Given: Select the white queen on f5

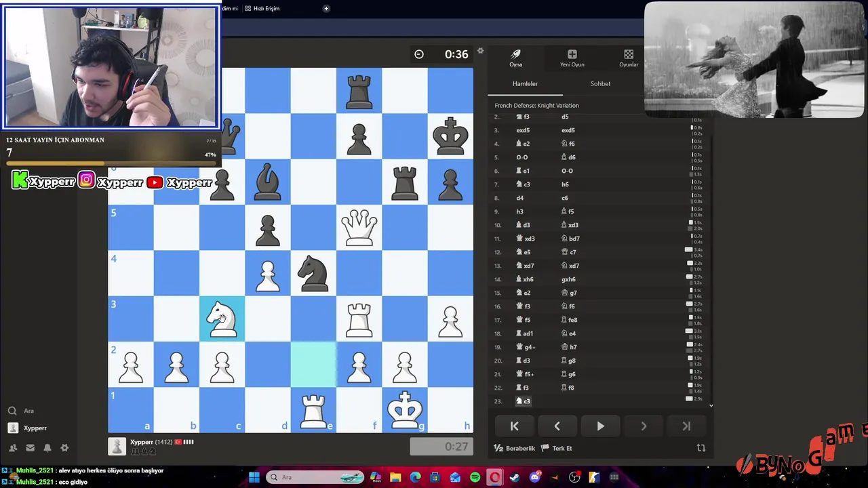Looking at the screenshot, I should point(359,227).
